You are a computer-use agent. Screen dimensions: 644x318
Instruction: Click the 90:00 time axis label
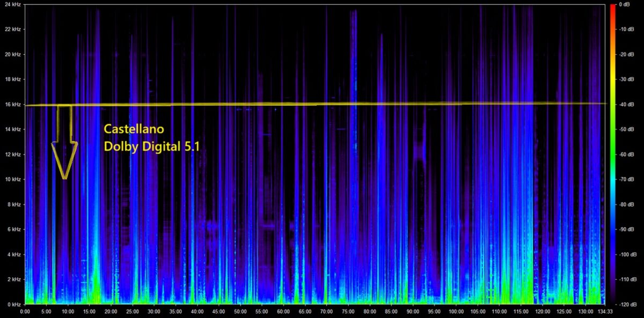[413, 312]
